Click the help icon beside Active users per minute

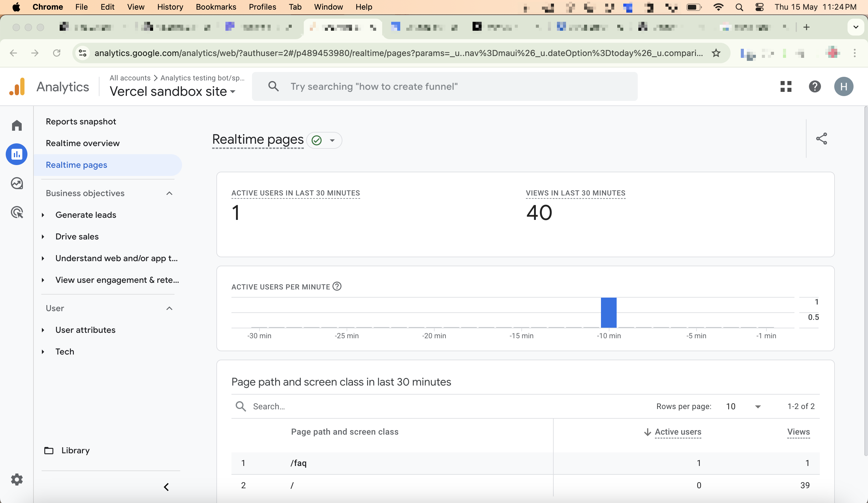[x=337, y=286]
